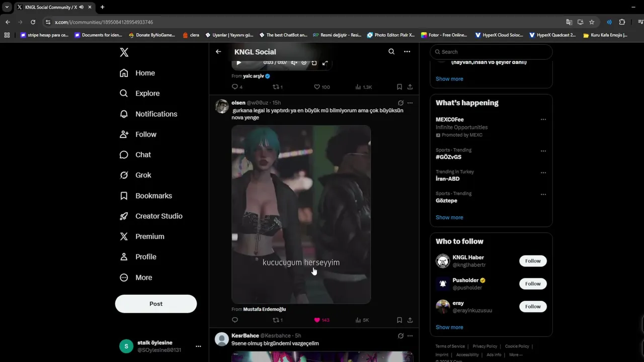Open more options for #GÖZvGS trend
The height and width of the screenshot is (362, 644).
(543, 151)
